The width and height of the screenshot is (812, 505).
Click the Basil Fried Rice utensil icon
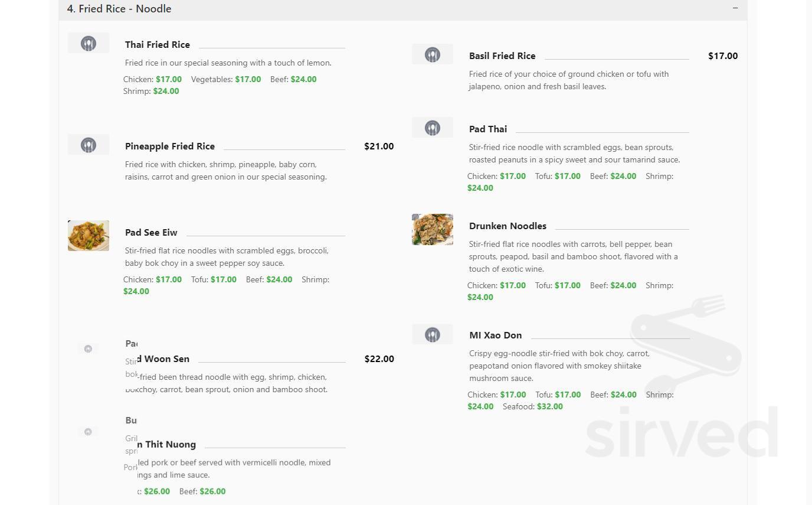click(432, 54)
